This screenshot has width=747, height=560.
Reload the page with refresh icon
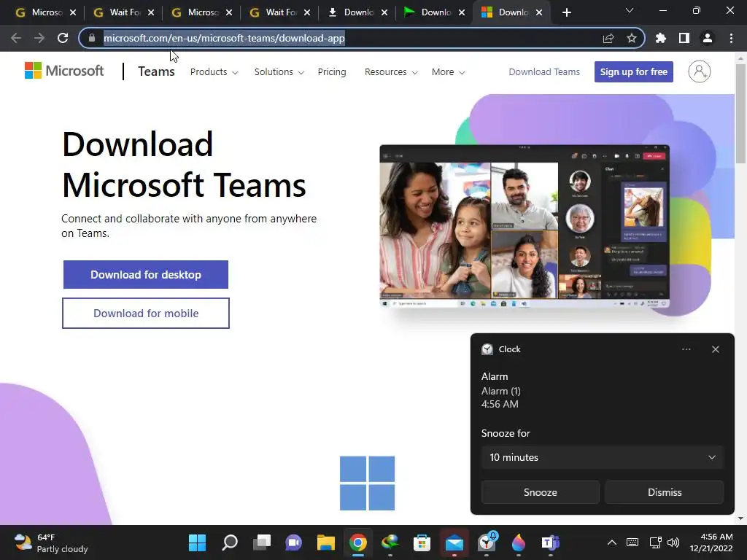(x=63, y=38)
